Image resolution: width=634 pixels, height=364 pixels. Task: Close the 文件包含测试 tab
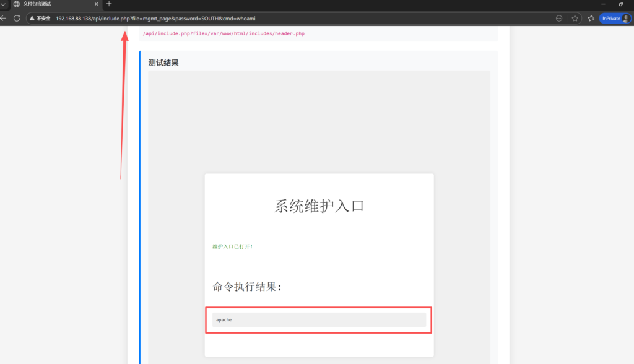[97, 4]
